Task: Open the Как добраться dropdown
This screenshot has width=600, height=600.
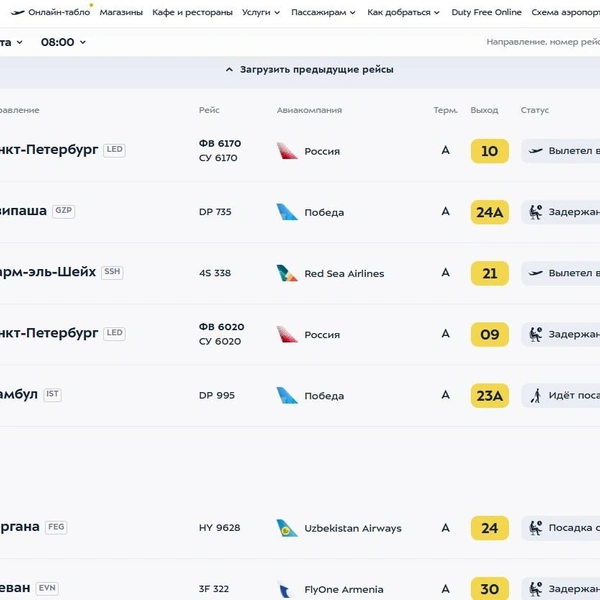Action: pyautogui.click(x=403, y=13)
